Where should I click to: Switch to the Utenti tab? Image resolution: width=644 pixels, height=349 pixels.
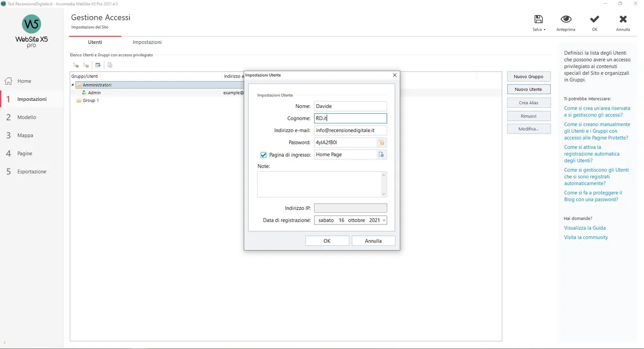pyautogui.click(x=95, y=42)
